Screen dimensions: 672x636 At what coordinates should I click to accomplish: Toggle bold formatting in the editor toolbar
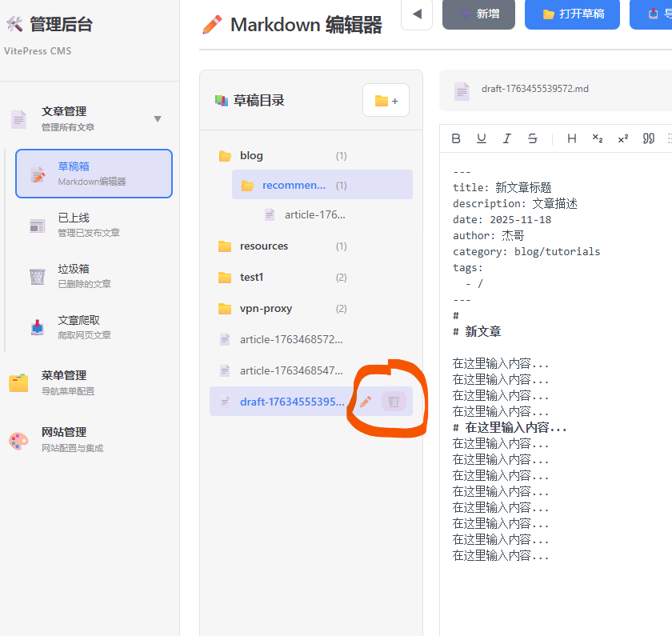456,138
